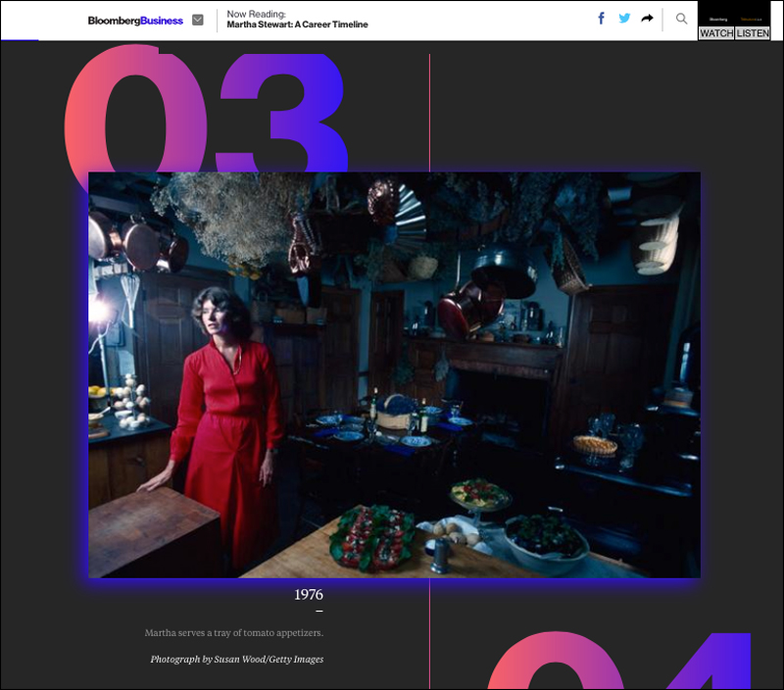Click the envelope email icon
Screen dimensions: 784x690
click(198, 20)
